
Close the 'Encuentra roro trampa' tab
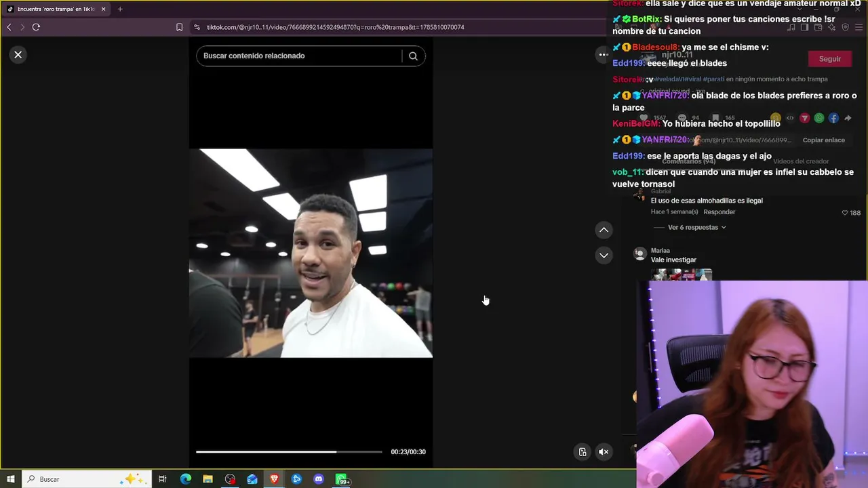click(104, 9)
